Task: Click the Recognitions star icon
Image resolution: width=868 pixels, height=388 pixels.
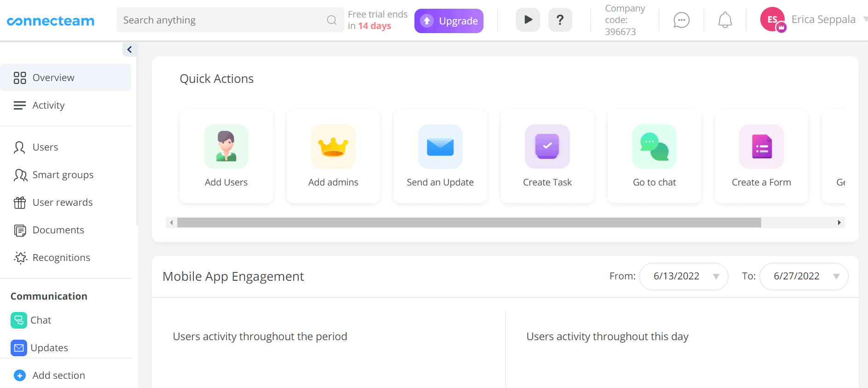Action: point(20,258)
